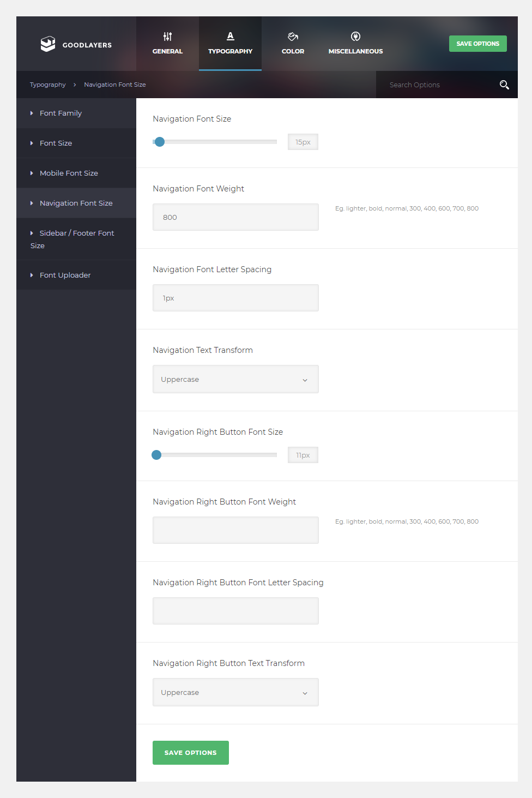Click the search magnifier icon
The image size is (532, 798).
(x=504, y=85)
